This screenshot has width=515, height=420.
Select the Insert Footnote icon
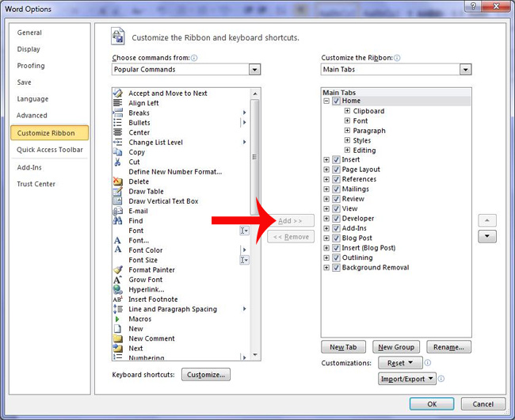coord(117,300)
